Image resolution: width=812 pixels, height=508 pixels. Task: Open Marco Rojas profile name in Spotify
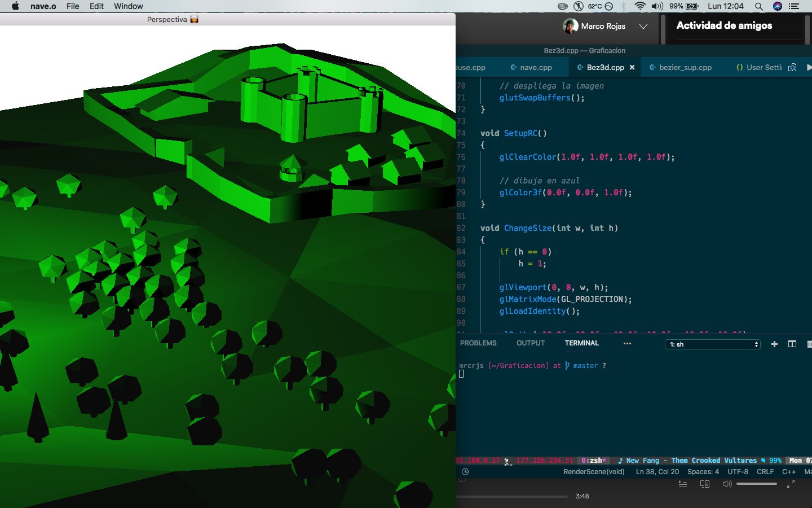click(603, 26)
